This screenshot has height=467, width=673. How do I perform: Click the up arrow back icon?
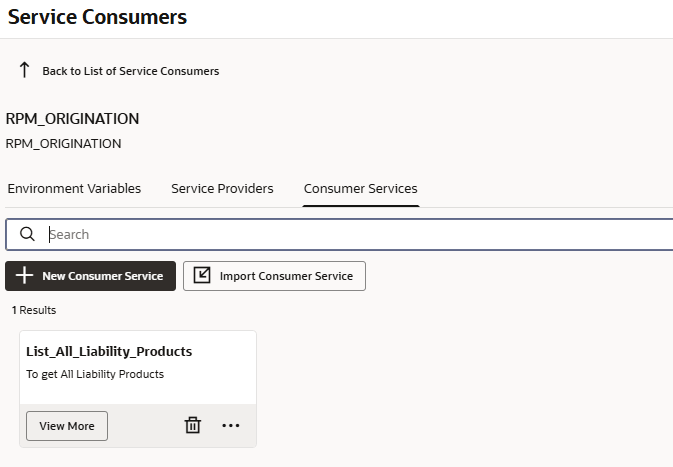point(24,70)
